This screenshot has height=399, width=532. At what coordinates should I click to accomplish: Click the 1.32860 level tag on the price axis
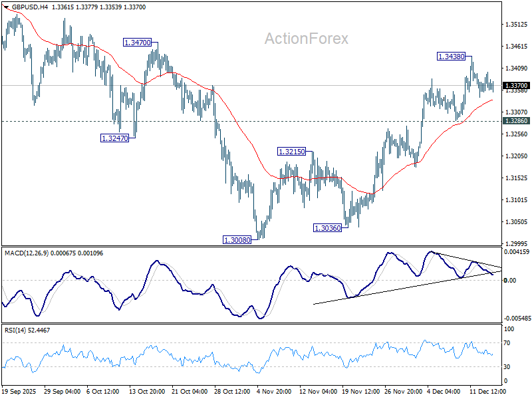pos(516,121)
